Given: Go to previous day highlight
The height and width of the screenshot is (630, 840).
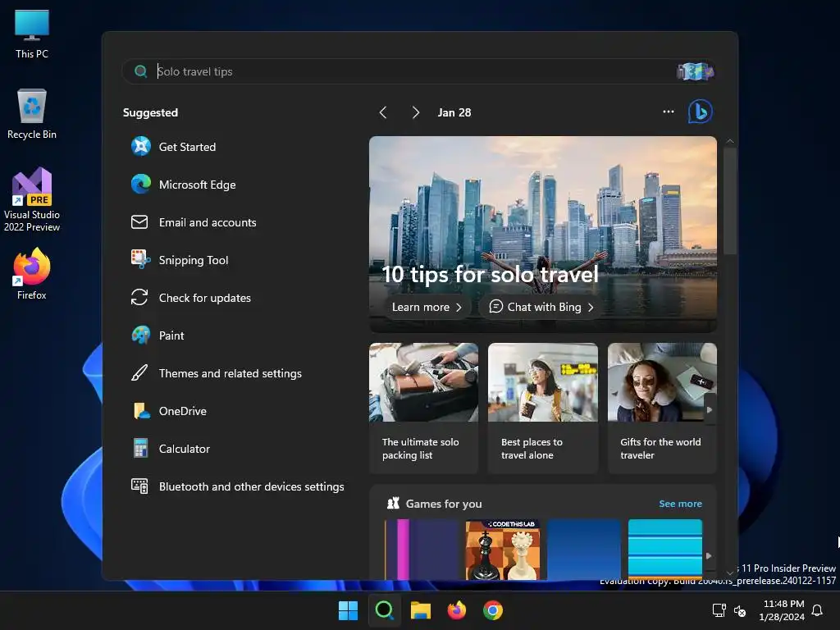Looking at the screenshot, I should 383,112.
